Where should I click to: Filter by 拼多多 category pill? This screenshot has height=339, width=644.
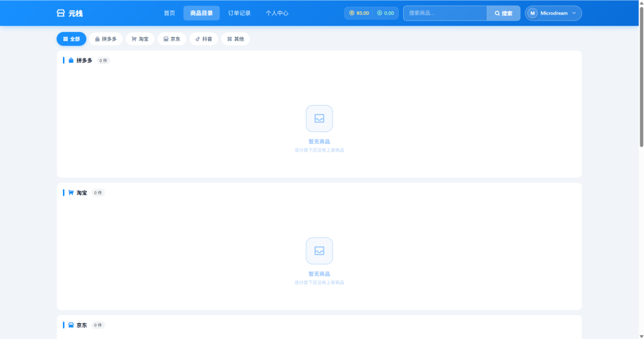pos(106,39)
